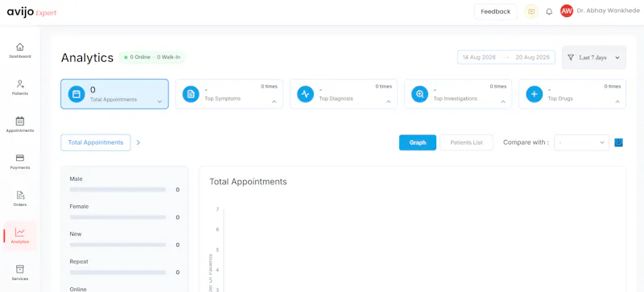Screen dimensions: 644x292
Task: Click the Top Investigations magnifier icon
Action: point(419,94)
